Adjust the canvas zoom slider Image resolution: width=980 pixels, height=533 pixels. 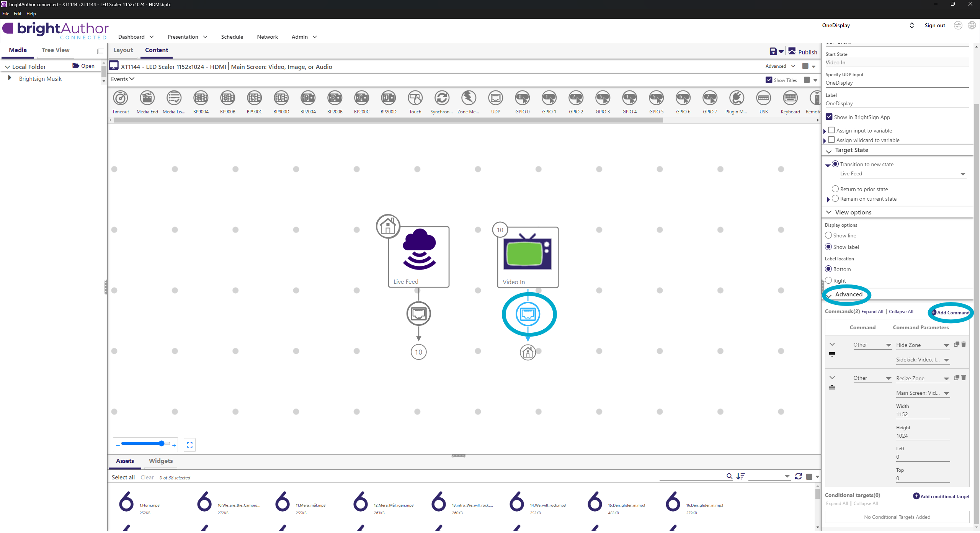(162, 443)
